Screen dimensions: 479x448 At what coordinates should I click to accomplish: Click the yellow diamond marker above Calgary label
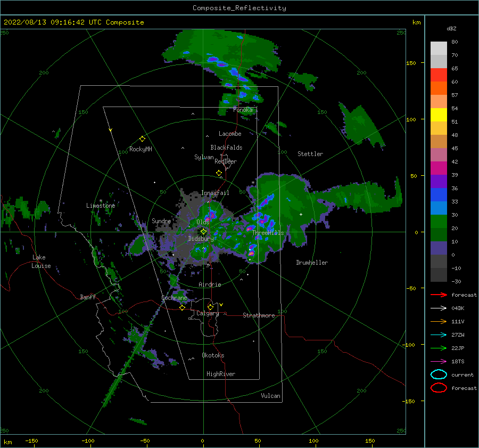[210, 307]
